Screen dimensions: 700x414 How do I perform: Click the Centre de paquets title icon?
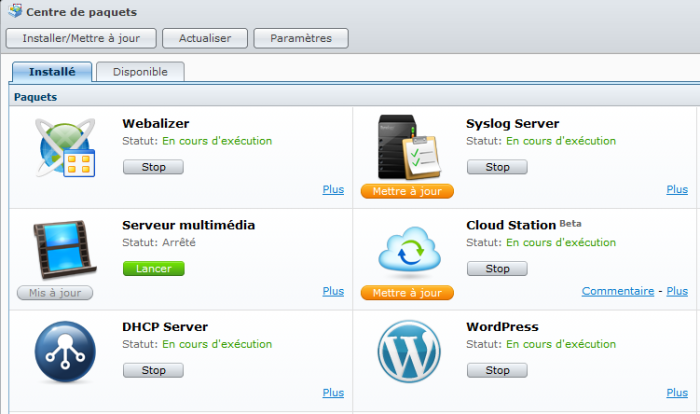(x=14, y=12)
